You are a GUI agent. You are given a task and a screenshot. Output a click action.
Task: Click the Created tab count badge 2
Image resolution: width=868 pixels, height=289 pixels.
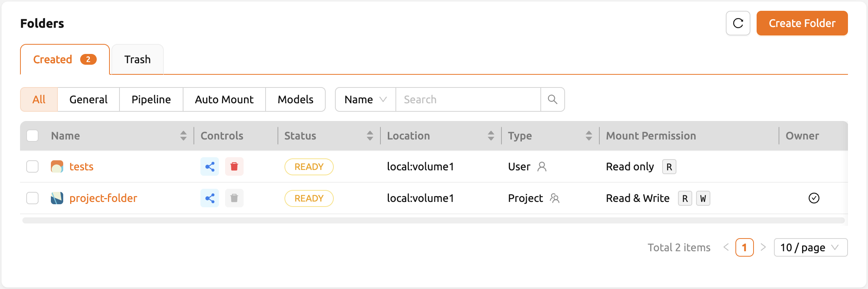[x=88, y=59]
